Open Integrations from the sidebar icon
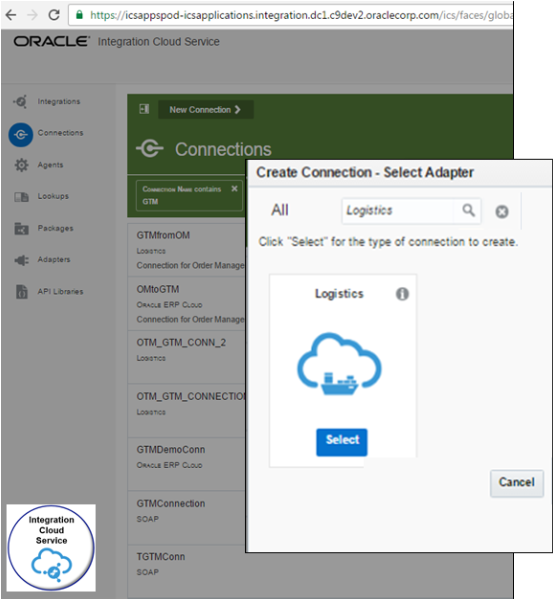This screenshot has width=554, height=600. click(x=21, y=101)
